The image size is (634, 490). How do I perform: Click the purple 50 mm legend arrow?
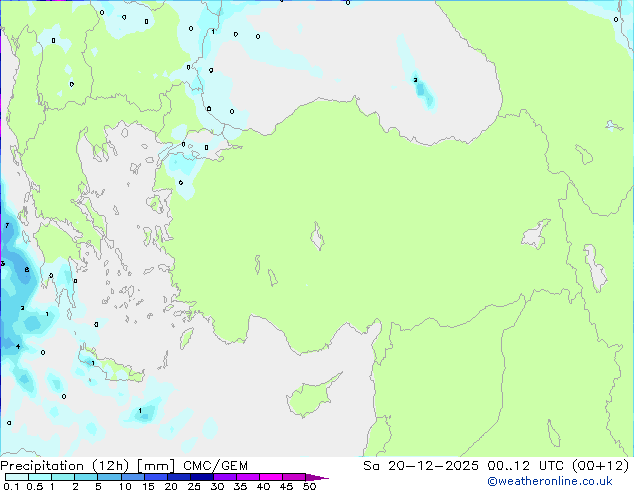coord(317,477)
